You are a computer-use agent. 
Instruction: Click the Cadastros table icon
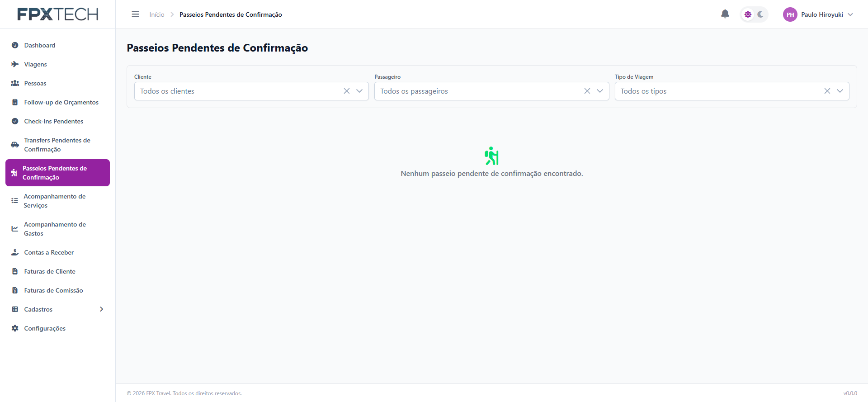[x=15, y=309]
